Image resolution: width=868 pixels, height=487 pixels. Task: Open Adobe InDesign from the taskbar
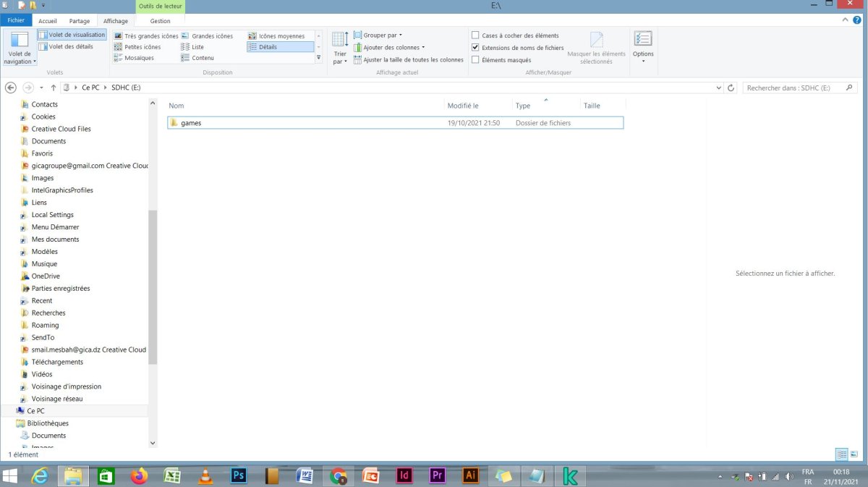[x=404, y=475]
